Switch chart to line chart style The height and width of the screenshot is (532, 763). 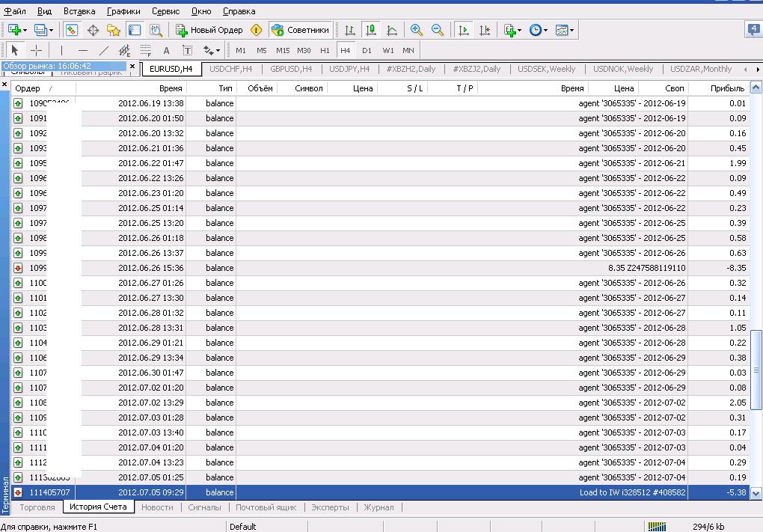pos(392,30)
